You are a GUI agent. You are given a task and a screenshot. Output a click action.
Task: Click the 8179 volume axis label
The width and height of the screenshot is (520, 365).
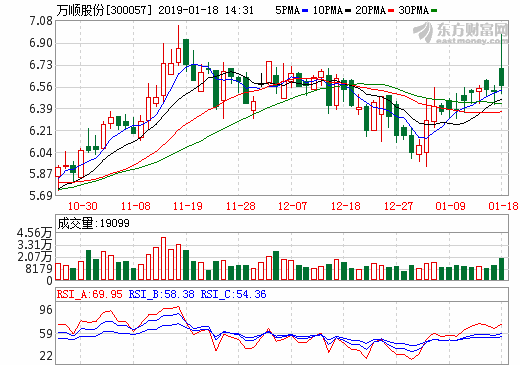(39, 269)
